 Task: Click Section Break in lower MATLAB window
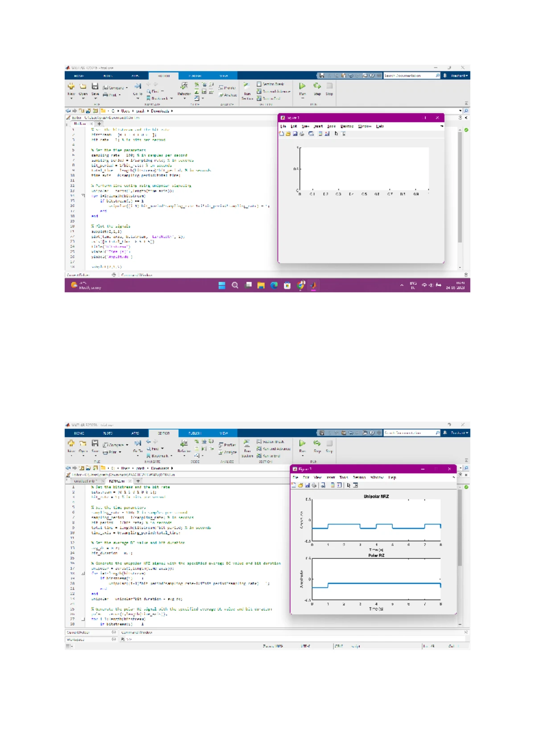(271, 441)
